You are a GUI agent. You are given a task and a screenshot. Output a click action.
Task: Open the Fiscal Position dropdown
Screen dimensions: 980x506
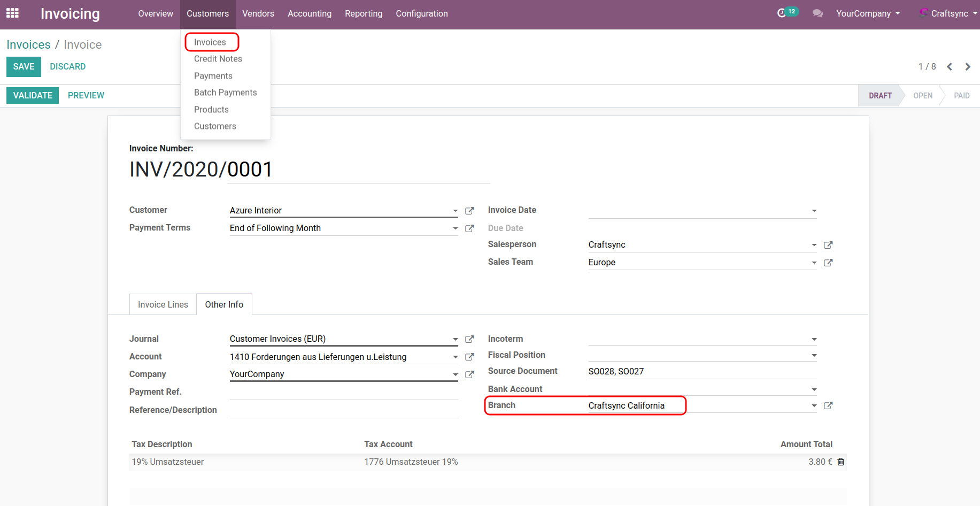[814, 356]
